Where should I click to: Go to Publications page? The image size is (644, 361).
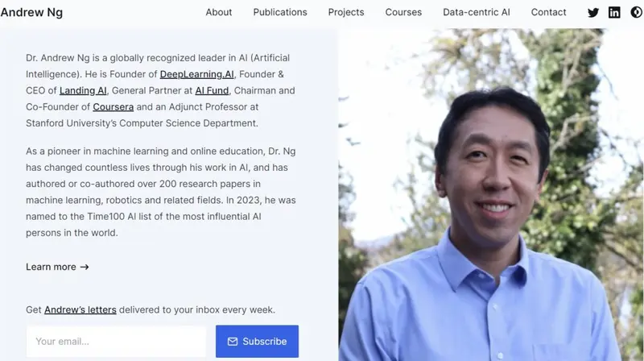tap(280, 12)
